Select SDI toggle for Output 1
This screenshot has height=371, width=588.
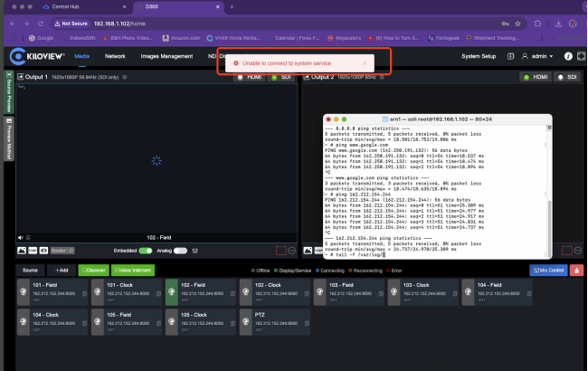pyautogui.click(x=282, y=77)
